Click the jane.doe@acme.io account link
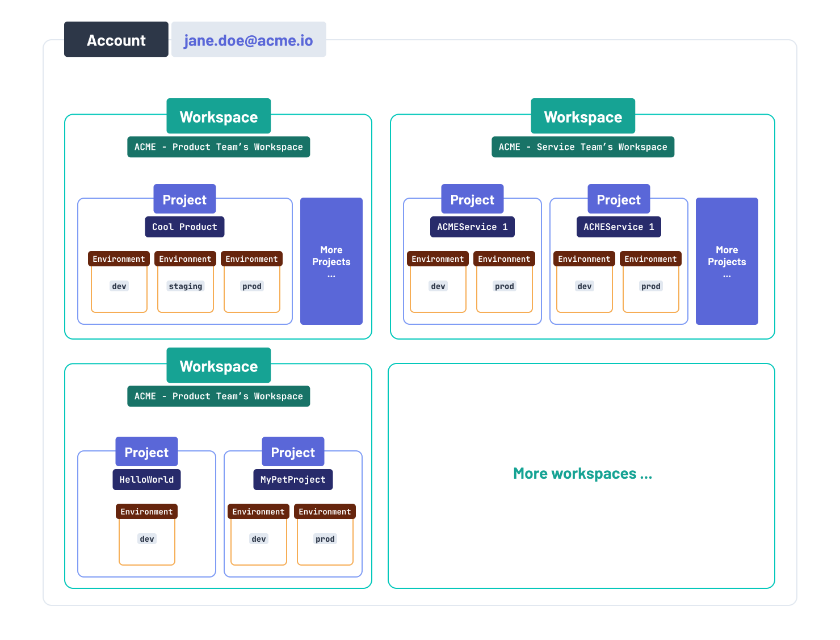This screenshot has height=640, width=840. (x=249, y=39)
